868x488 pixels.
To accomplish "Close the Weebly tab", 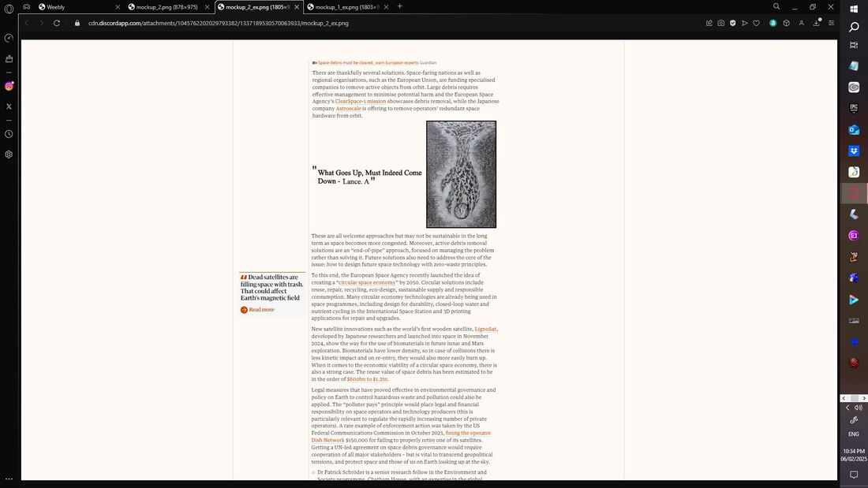I will tap(118, 7).
